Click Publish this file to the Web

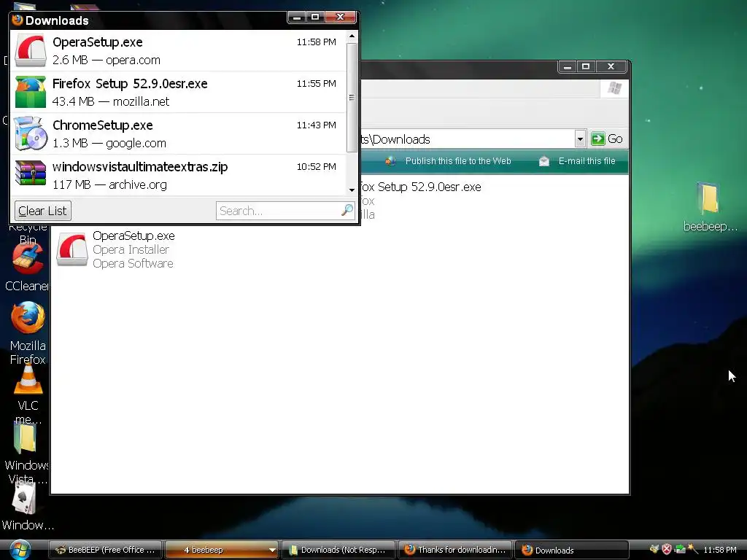click(458, 161)
